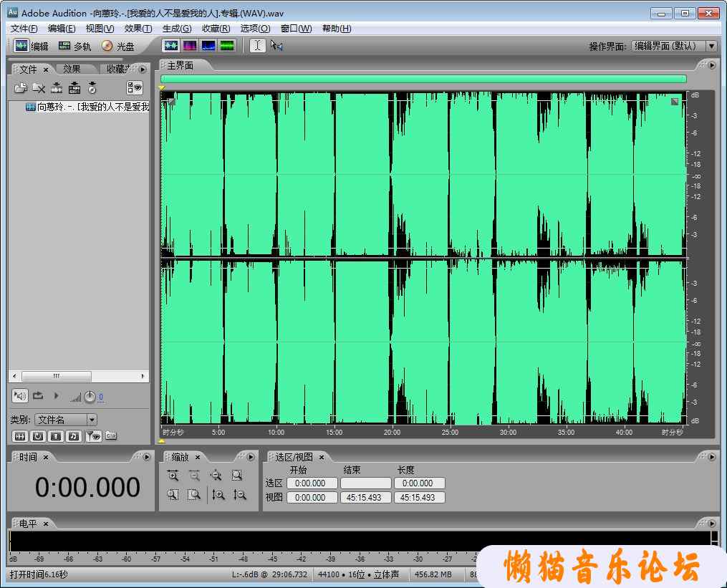The width and height of the screenshot is (727, 588).
Task: Open 帮助(H) menu
Action: (x=337, y=28)
